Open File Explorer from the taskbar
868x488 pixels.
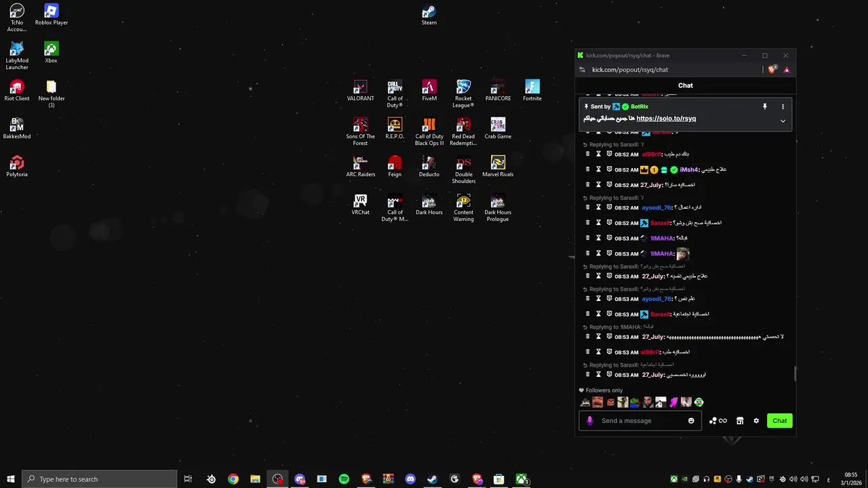click(255, 479)
